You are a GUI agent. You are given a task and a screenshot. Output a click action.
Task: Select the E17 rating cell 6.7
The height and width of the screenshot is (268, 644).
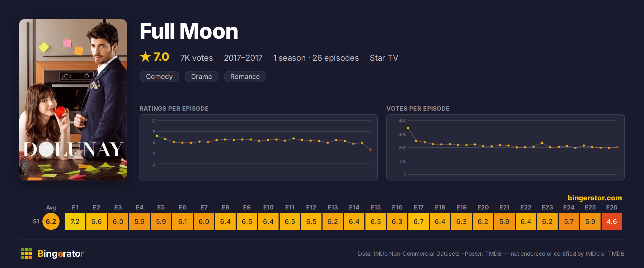tap(419, 221)
